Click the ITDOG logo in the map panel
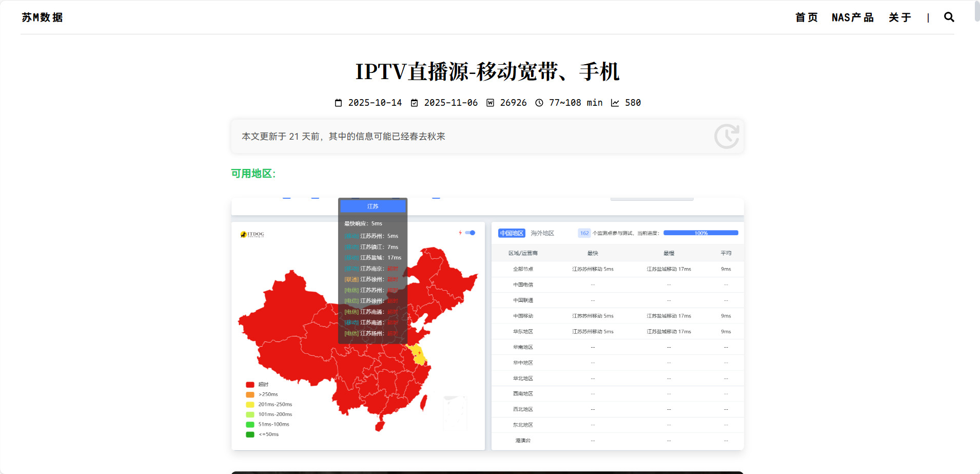Screen dimensions: 980x474 252,235
